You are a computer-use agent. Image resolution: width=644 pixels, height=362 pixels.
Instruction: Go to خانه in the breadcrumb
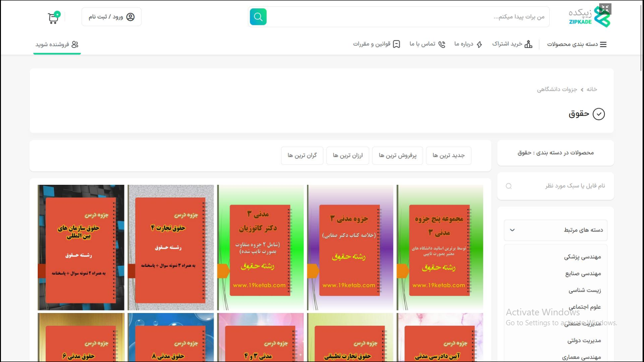[x=592, y=89]
